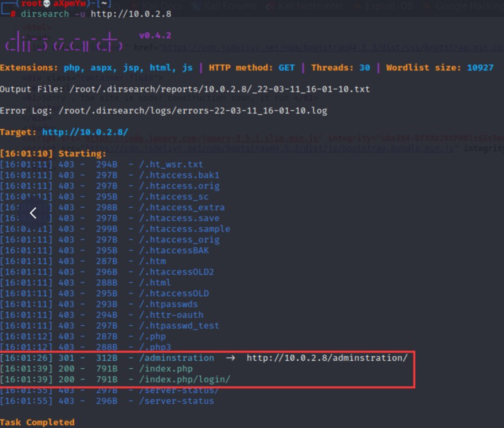The image size is (504, 428).
Task: Select the /.php3 result path
Action: [155, 347]
